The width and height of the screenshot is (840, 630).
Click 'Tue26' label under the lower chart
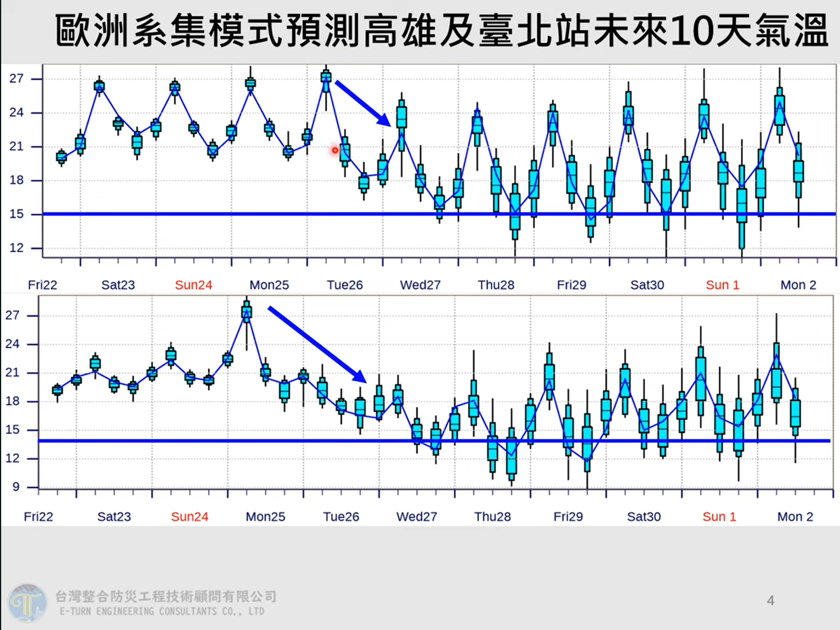(x=341, y=516)
